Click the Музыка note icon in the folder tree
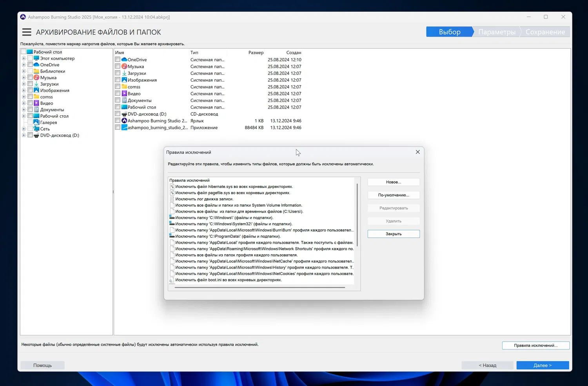The height and width of the screenshot is (386, 588). 36,78
